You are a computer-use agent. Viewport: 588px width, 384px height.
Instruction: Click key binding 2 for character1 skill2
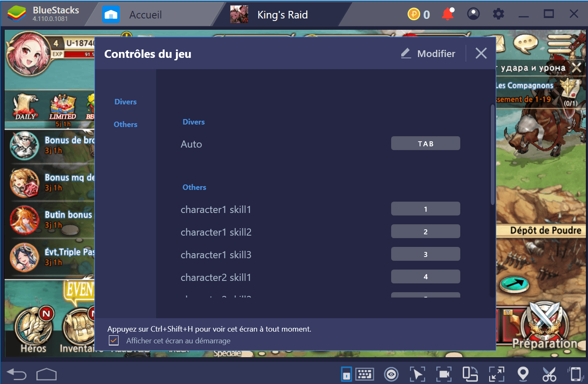(426, 231)
